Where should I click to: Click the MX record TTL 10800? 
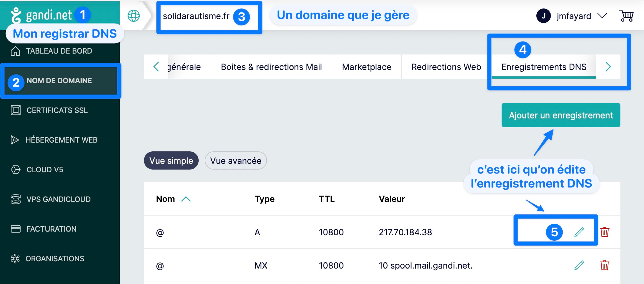331,266
